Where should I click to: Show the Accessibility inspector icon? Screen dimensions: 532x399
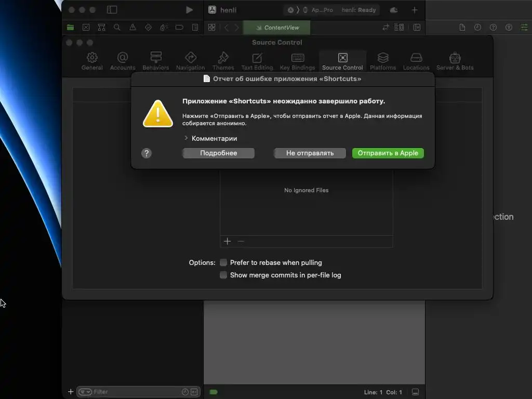pos(509,28)
